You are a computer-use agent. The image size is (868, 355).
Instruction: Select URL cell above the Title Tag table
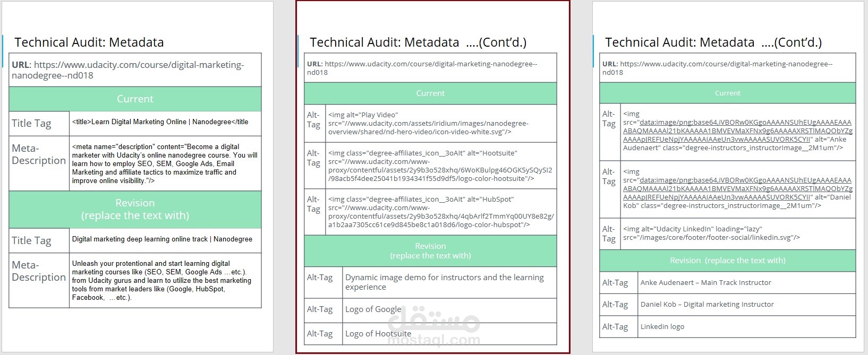tap(135, 70)
